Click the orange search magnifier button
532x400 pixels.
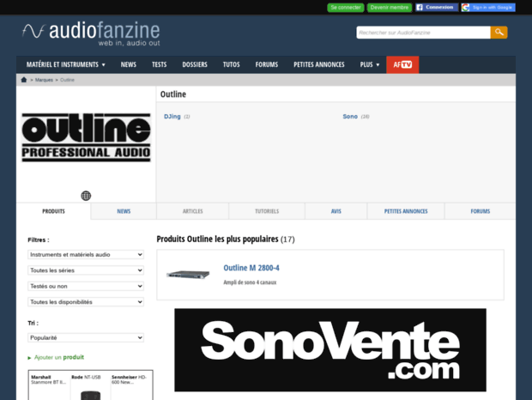point(499,33)
